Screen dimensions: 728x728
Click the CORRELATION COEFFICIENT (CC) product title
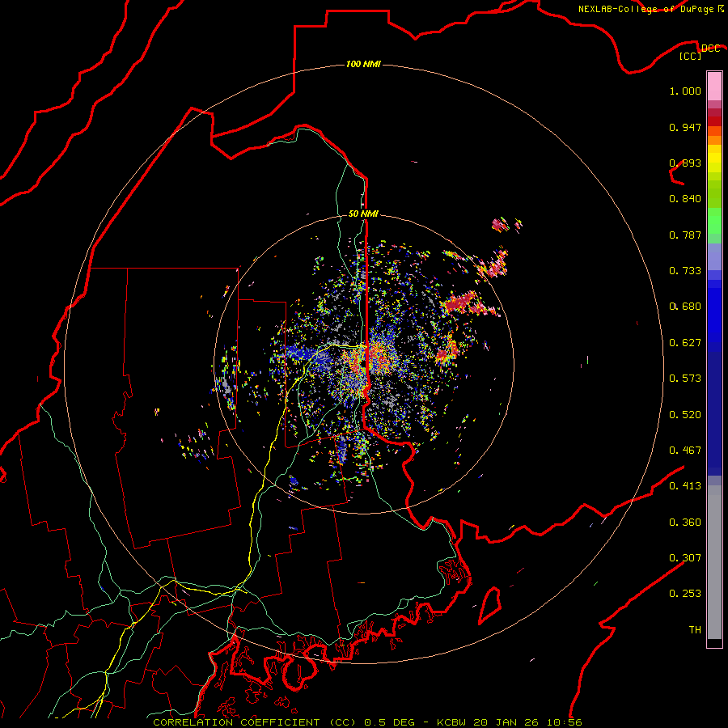click(255, 722)
